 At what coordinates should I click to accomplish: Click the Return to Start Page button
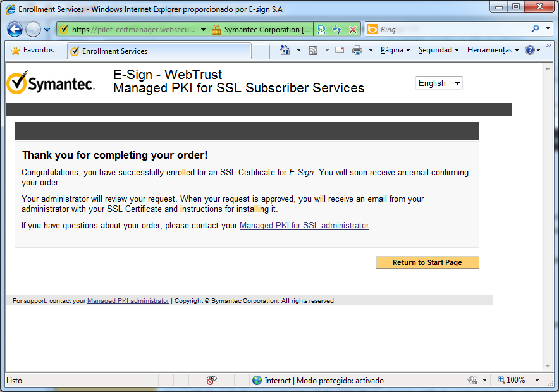pos(427,262)
